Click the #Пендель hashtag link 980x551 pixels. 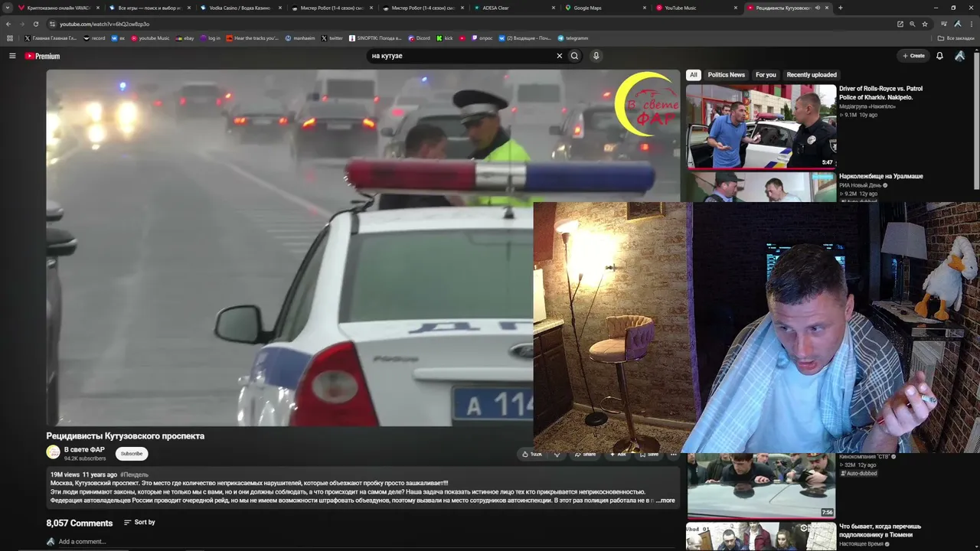[135, 475]
